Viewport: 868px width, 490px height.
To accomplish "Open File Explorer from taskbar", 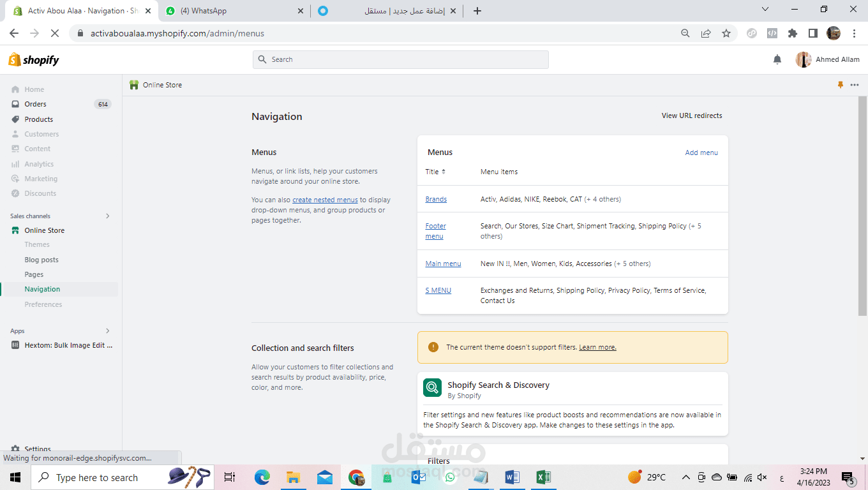I will pyautogui.click(x=293, y=477).
